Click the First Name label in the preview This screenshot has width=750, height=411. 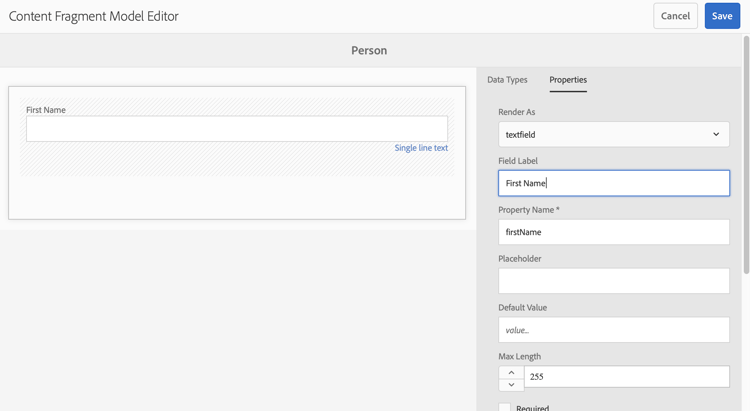46,110
